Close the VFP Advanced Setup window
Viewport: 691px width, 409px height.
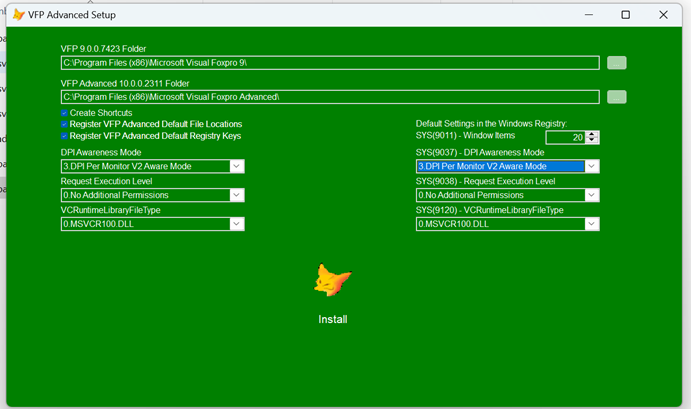tap(663, 15)
